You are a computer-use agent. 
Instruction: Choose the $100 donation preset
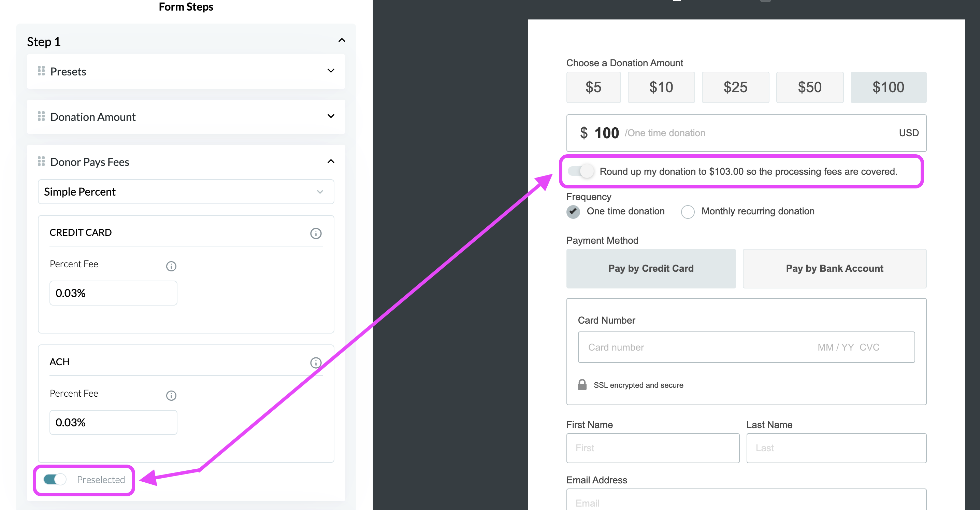888,87
